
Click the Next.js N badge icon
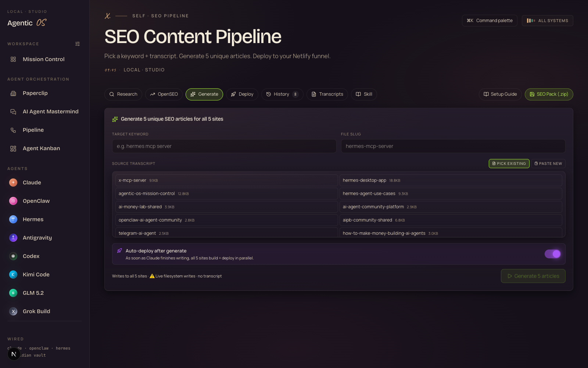[14, 354]
